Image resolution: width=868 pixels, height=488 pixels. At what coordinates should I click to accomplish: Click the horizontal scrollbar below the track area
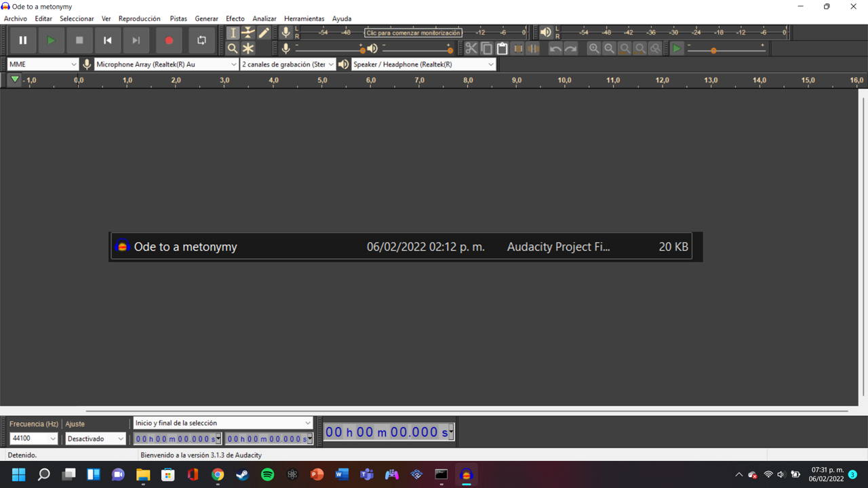pos(467,411)
